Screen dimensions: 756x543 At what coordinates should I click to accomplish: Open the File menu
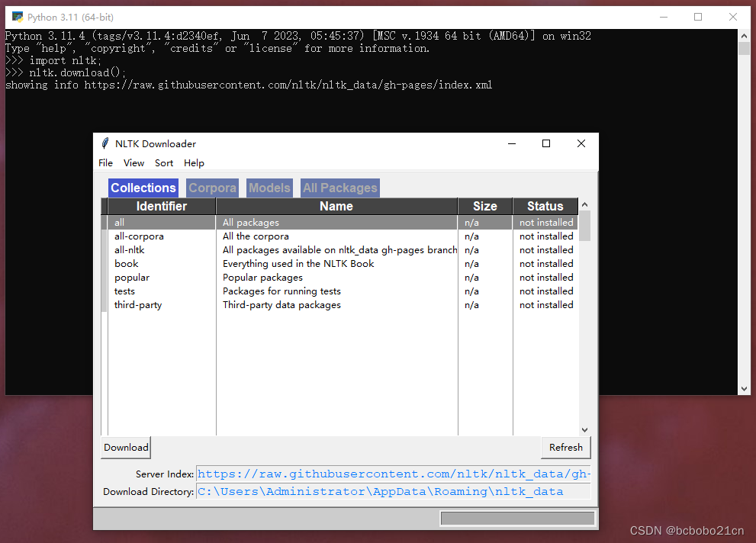(x=105, y=163)
